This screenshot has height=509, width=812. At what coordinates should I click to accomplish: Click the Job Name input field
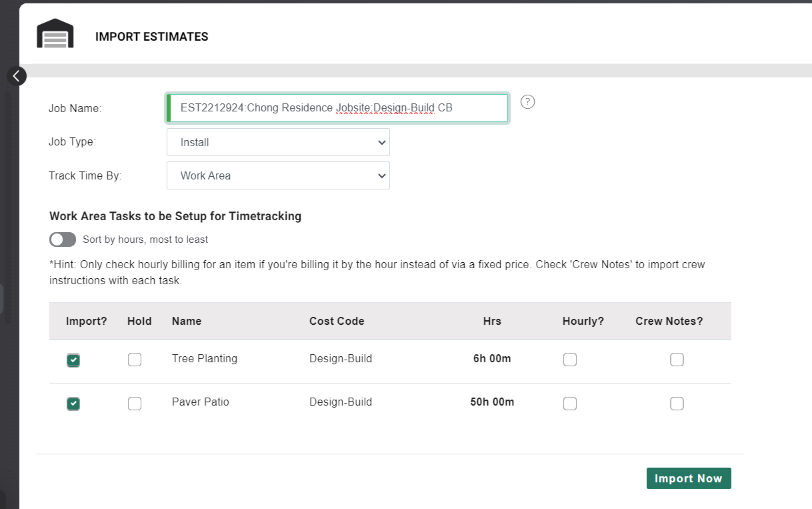[x=337, y=108]
